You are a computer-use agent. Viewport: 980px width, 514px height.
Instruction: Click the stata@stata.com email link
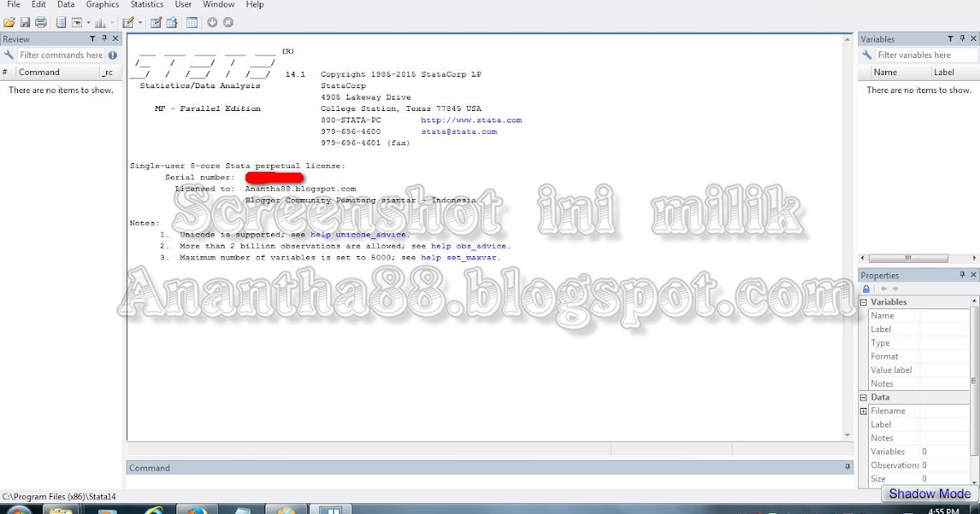[459, 131]
